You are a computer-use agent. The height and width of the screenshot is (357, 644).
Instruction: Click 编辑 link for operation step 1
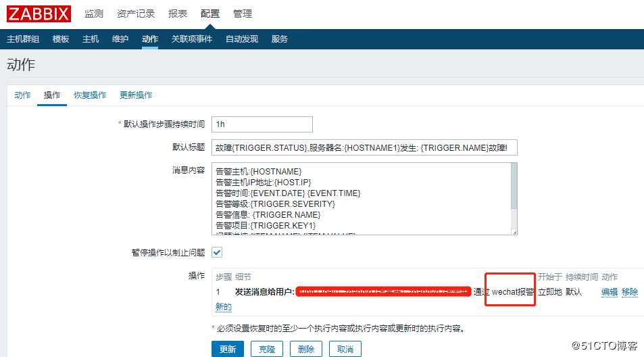[610, 292]
